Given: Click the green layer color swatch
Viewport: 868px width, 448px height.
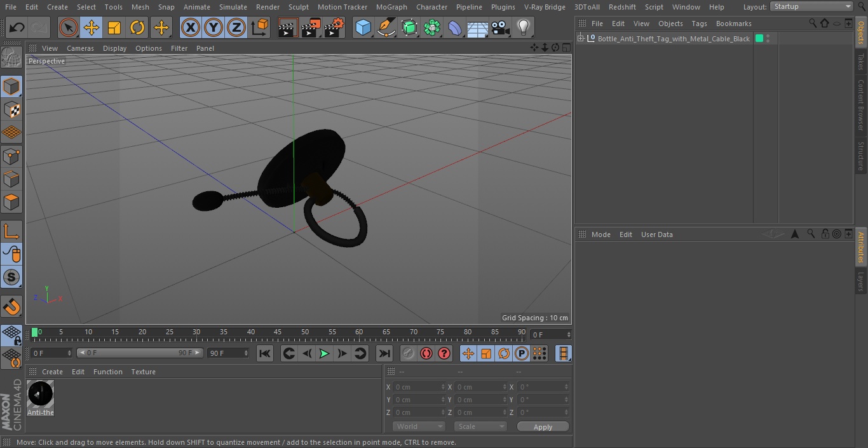Looking at the screenshot, I should point(759,39).
